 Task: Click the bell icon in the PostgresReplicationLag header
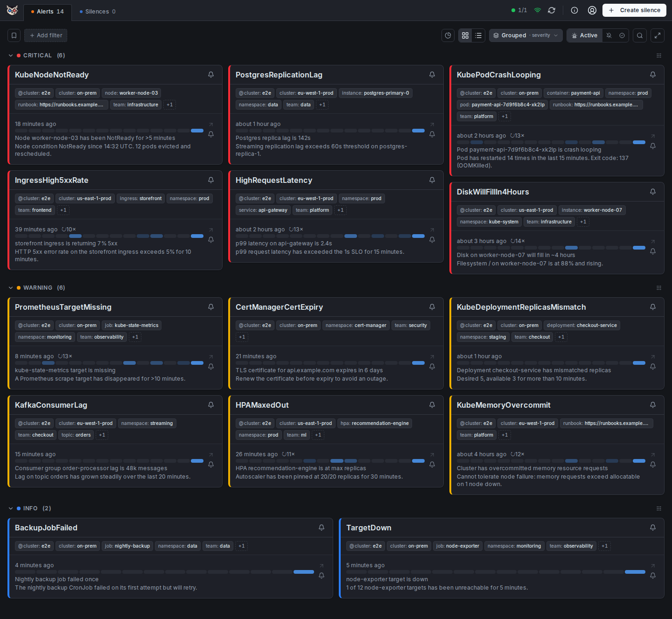coord(432,75)
